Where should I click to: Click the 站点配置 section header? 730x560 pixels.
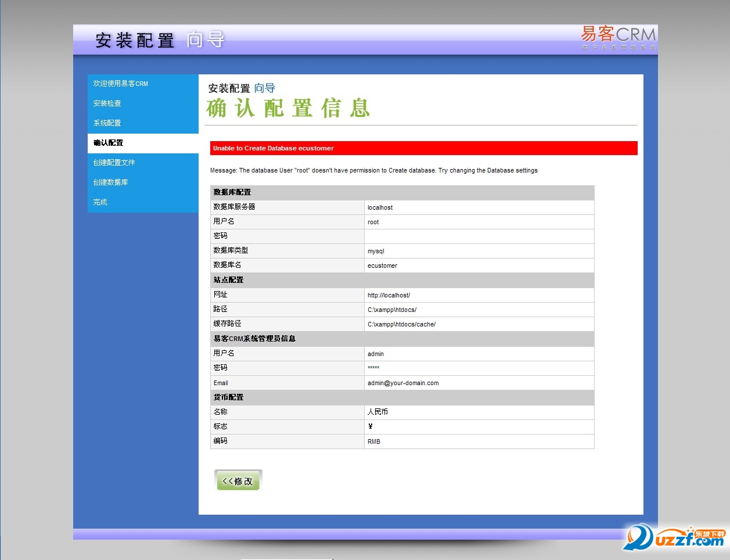coord(402,280)
